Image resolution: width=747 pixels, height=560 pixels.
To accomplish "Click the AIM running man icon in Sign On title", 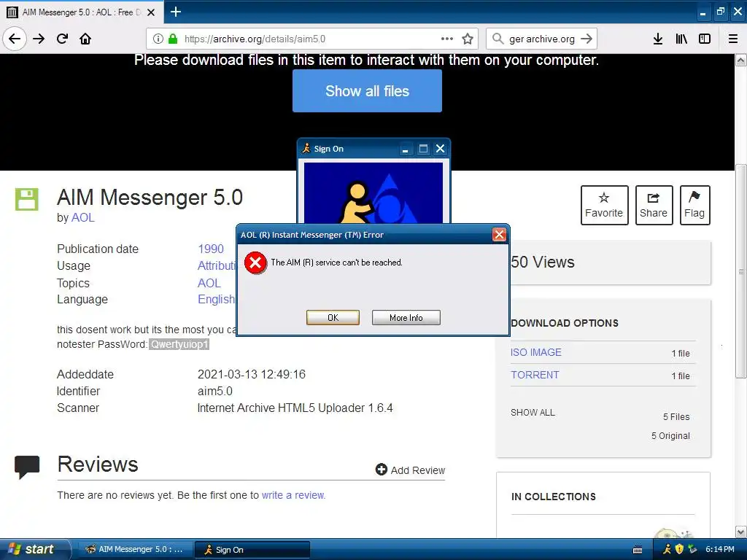I will coord(306,149).
